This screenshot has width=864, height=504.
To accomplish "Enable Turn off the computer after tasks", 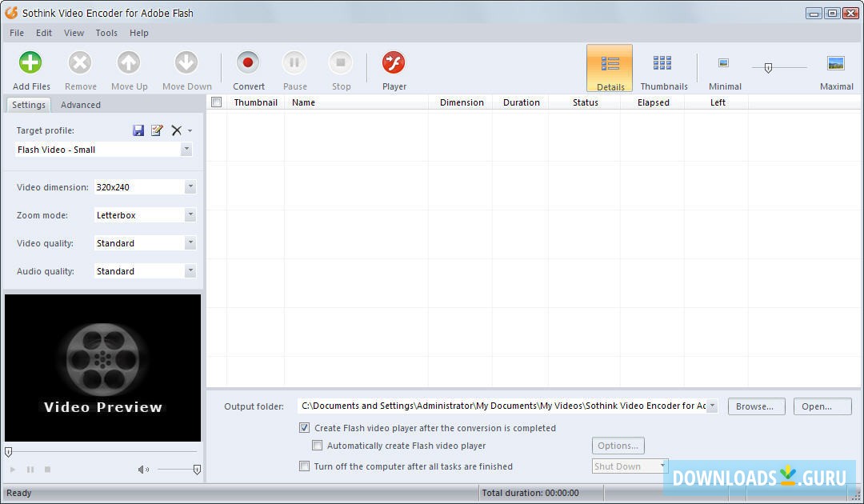I will click(x=305, y=466).
